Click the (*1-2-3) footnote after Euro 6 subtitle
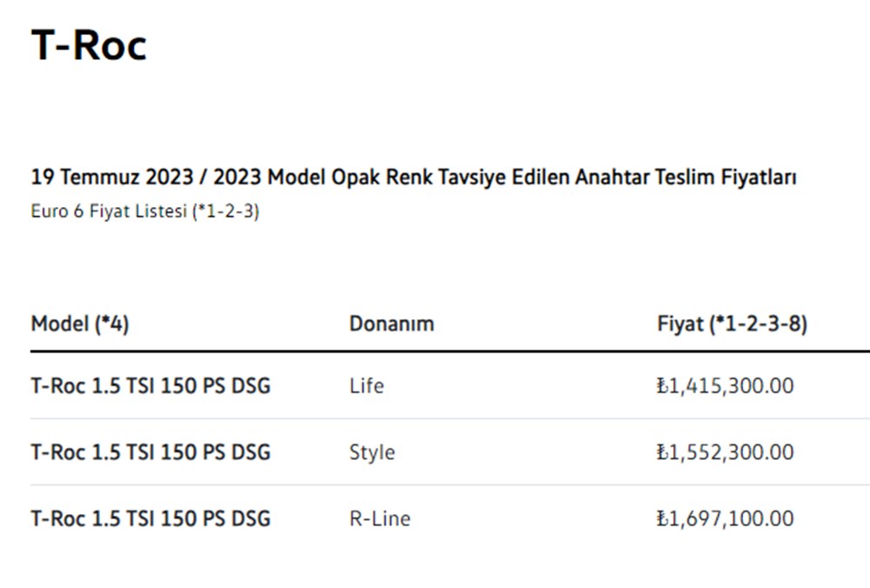870x588 pixels. coord(225,211)
